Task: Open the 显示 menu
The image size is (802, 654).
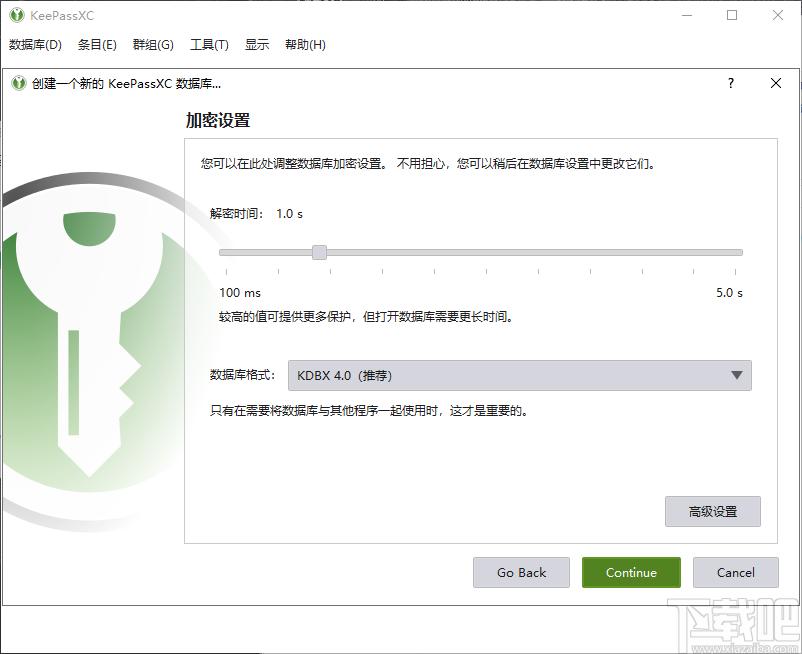Action: (257, 45)
